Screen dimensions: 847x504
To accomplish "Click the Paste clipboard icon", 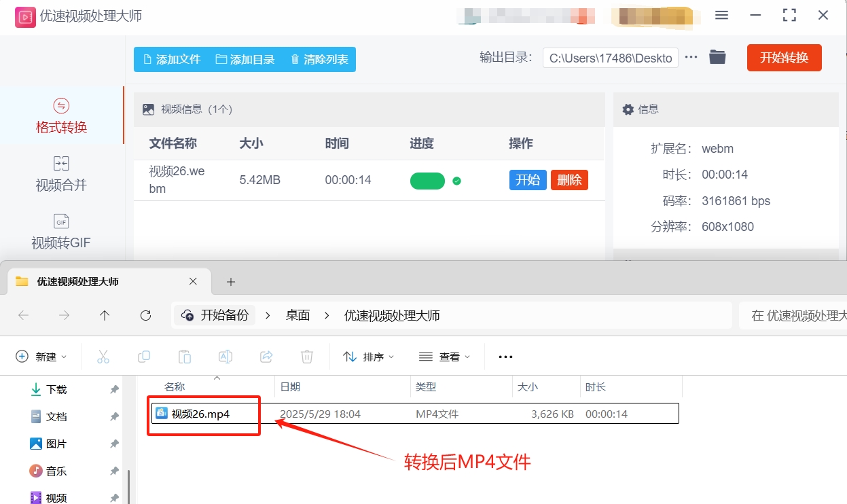I will point(185,357).
